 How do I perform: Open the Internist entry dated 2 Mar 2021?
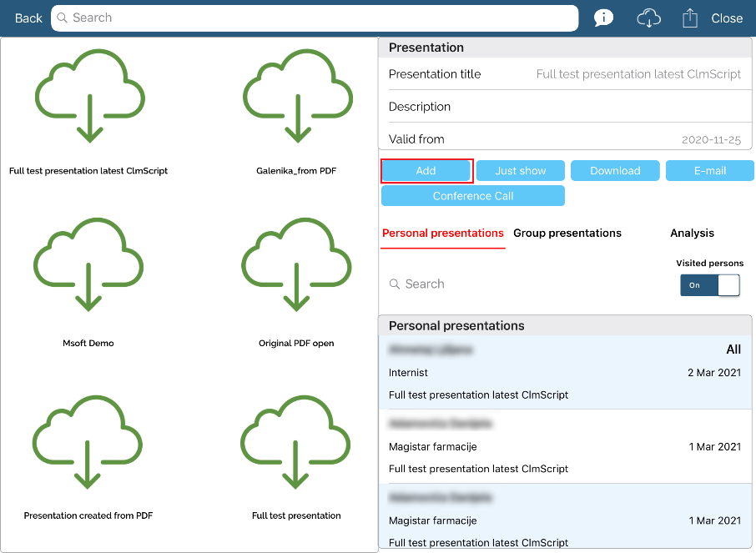pyautogui.click(x=564, y=373)
